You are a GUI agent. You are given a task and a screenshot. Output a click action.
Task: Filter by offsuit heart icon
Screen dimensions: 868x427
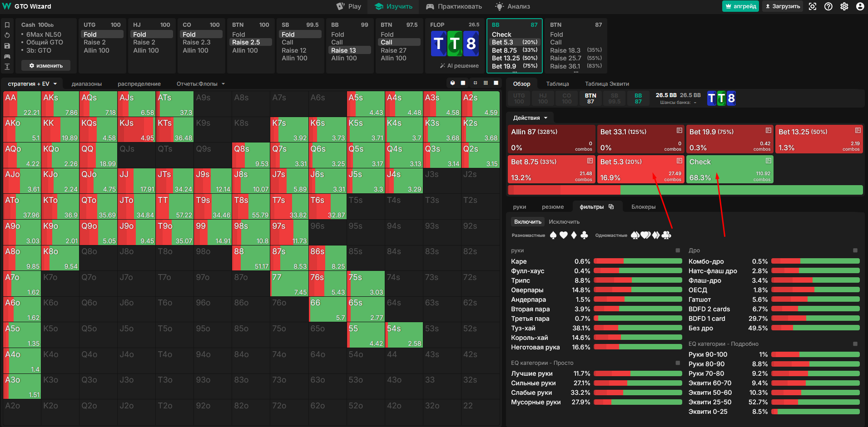563,235
